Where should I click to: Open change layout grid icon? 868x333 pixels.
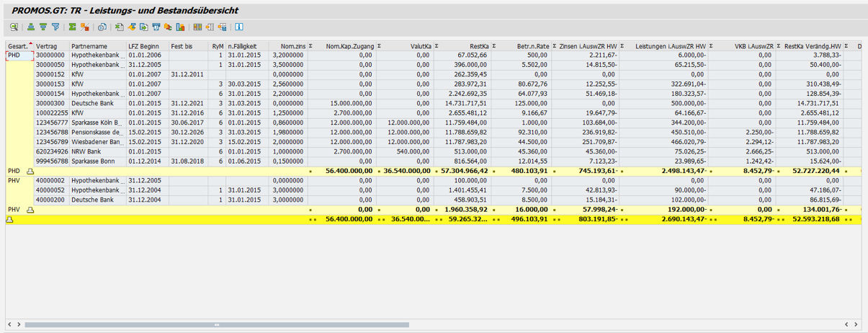coord(197,27)
